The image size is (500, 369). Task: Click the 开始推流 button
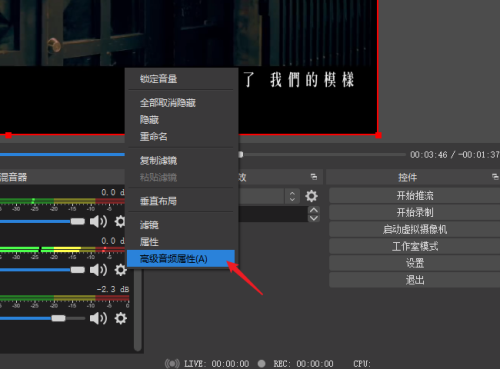click(x=414, y=196)
